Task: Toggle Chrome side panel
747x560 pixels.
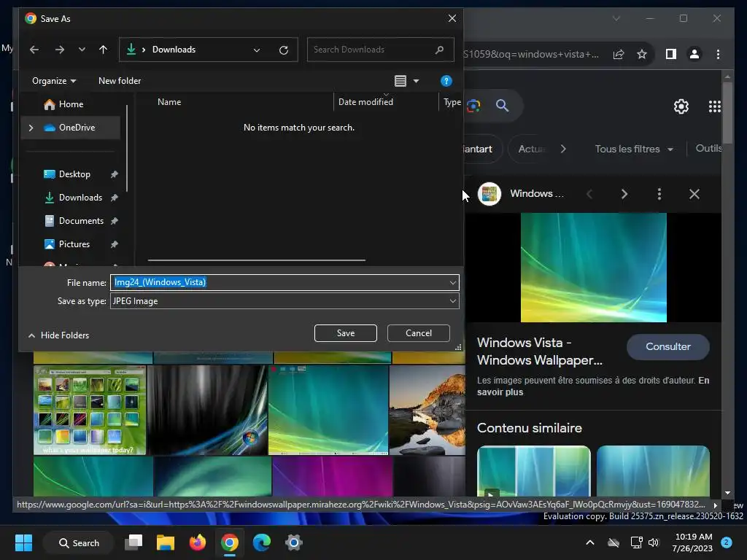Action: (x=671, y=54)
